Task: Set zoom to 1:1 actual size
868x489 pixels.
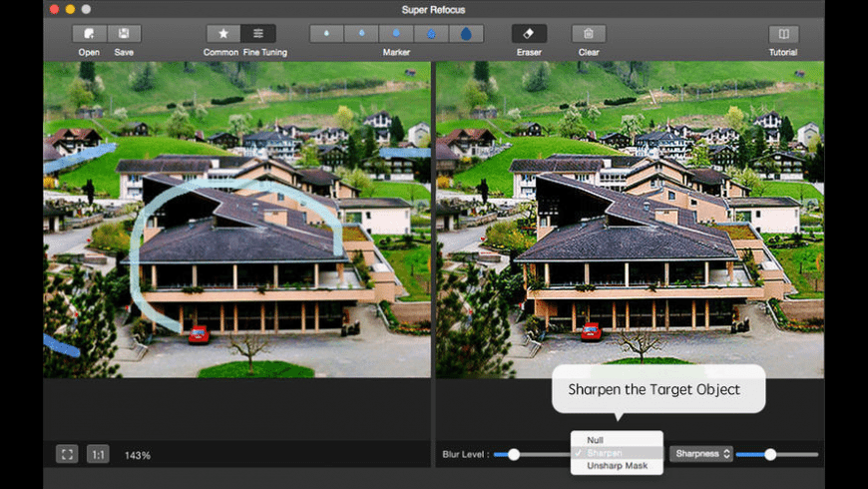Action: coord(98,455)
